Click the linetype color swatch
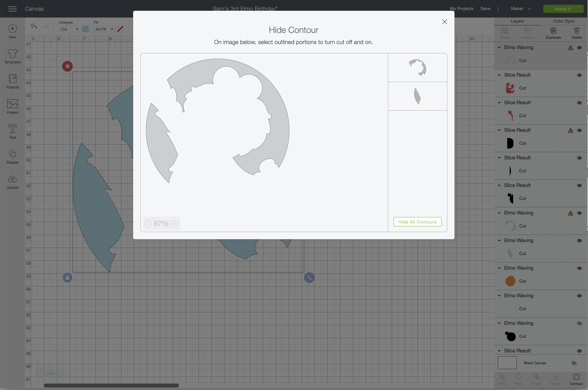 pyautogui.click(x=86, y=29)
